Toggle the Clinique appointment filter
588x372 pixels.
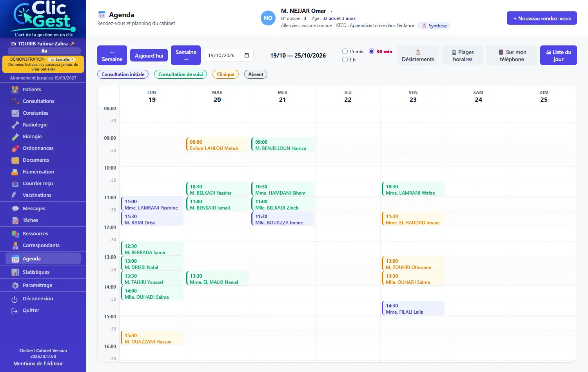(225, 74)
